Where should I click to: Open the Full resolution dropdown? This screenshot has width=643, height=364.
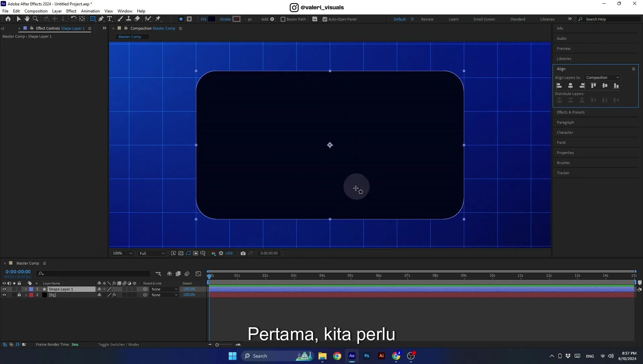click(152, 253)
